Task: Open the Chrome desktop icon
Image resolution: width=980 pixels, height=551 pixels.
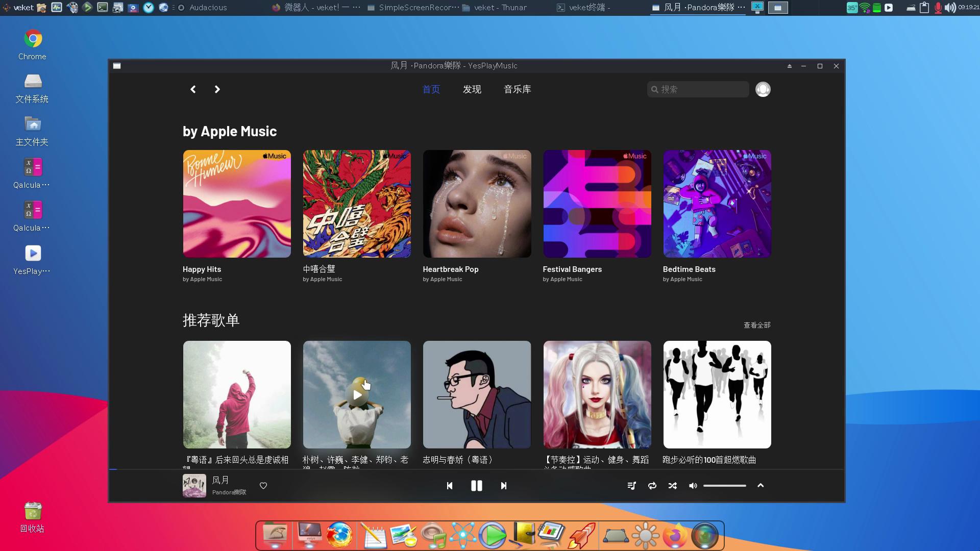Action: tap(33, 45)
